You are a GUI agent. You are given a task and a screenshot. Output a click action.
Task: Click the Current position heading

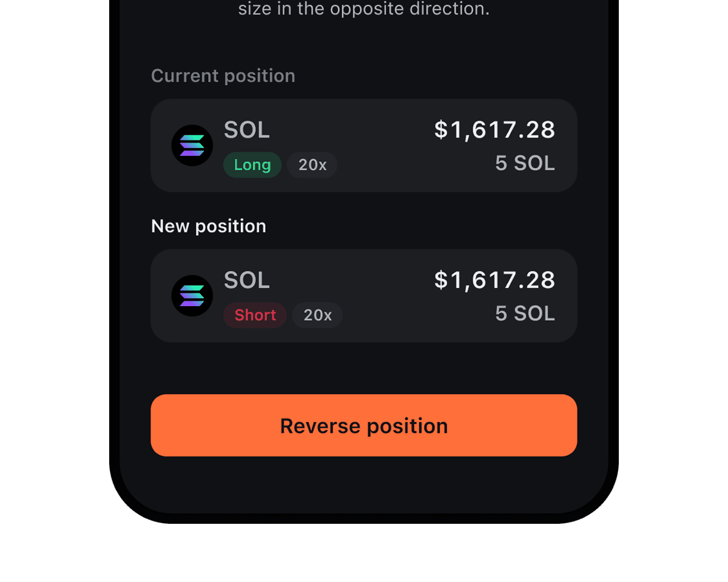point(223,76)
